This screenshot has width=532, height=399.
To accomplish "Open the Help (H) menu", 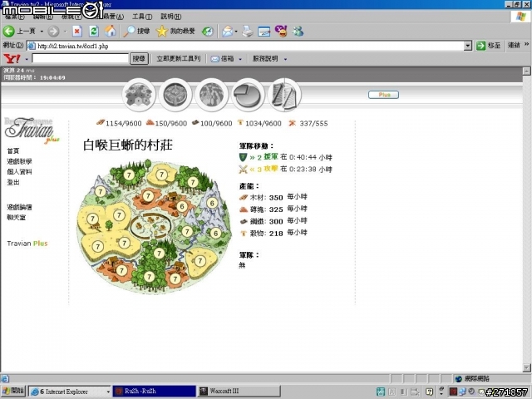I will 170,17.
